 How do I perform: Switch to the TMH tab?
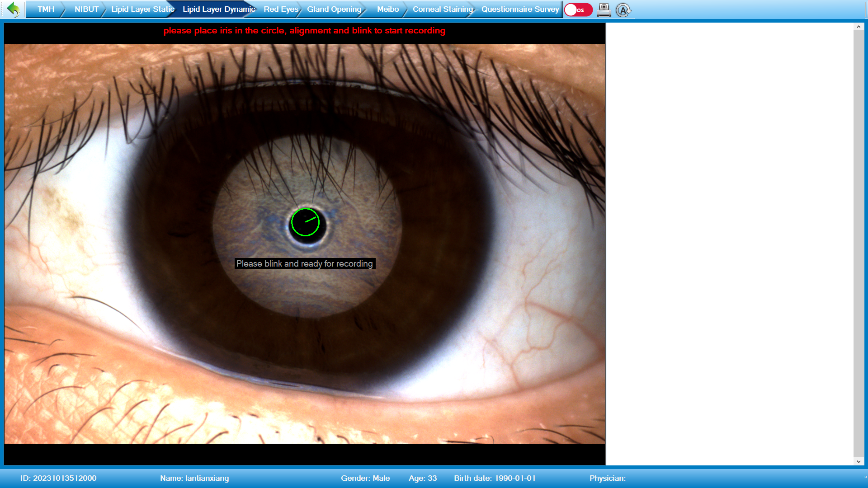point(46,9)
